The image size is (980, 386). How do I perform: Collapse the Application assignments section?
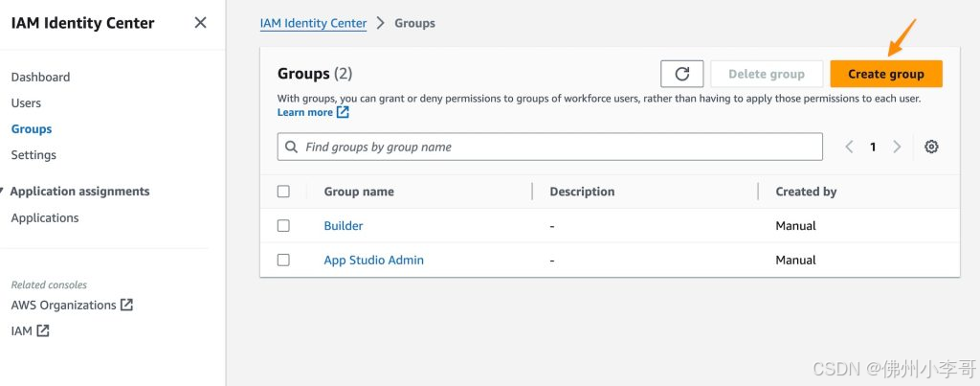(3, 191)
